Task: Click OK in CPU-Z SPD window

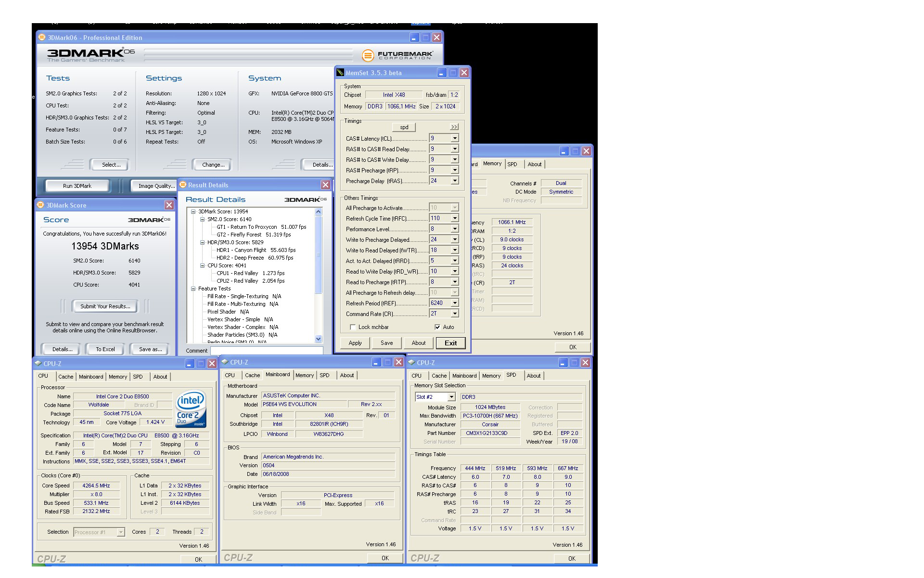Action: [572, 559]
